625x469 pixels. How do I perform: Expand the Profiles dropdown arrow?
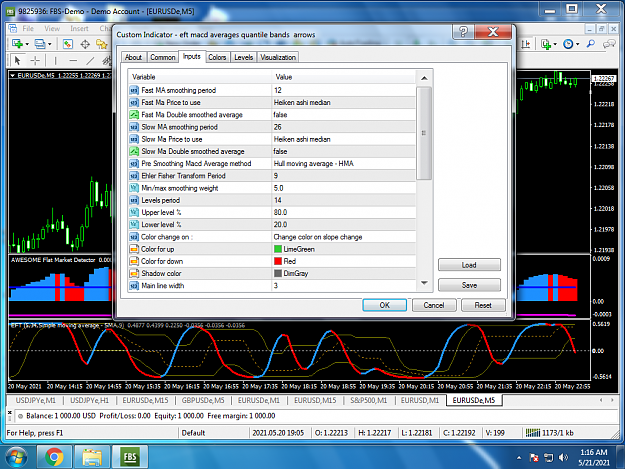pyautogui.click(x=49, y=44)
